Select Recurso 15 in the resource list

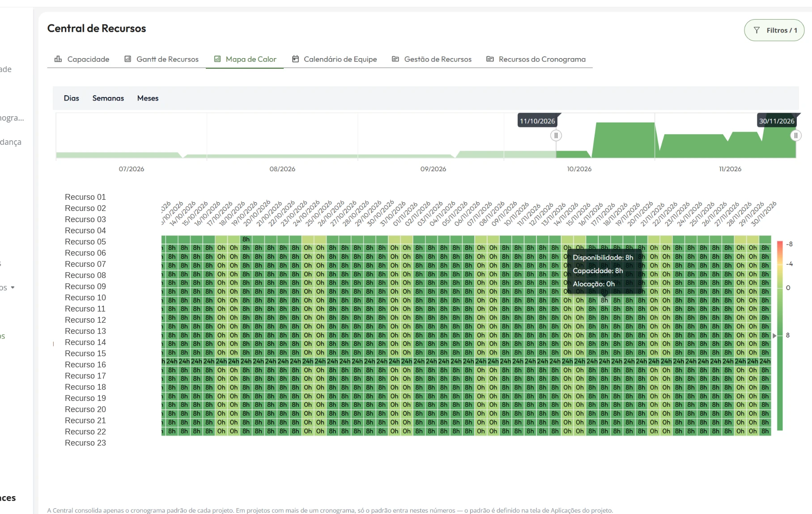click(x=85, y=354)
